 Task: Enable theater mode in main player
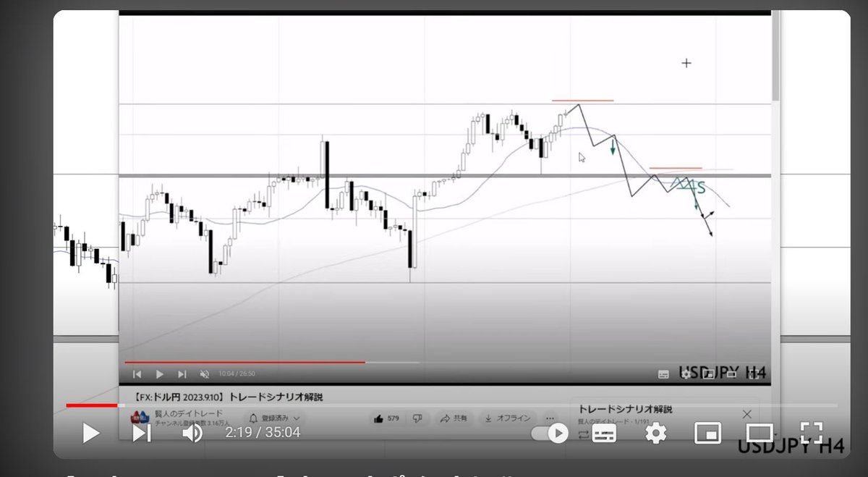pos(759,433)
